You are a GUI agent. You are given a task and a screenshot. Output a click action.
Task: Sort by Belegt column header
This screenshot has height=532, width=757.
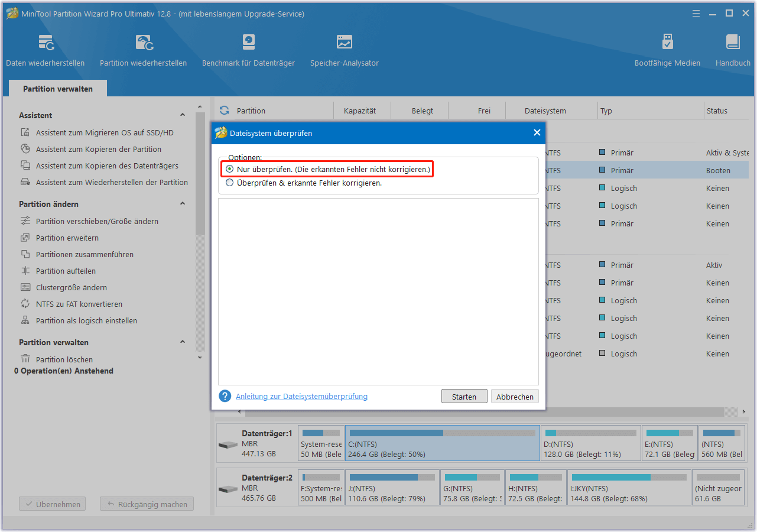423,111
